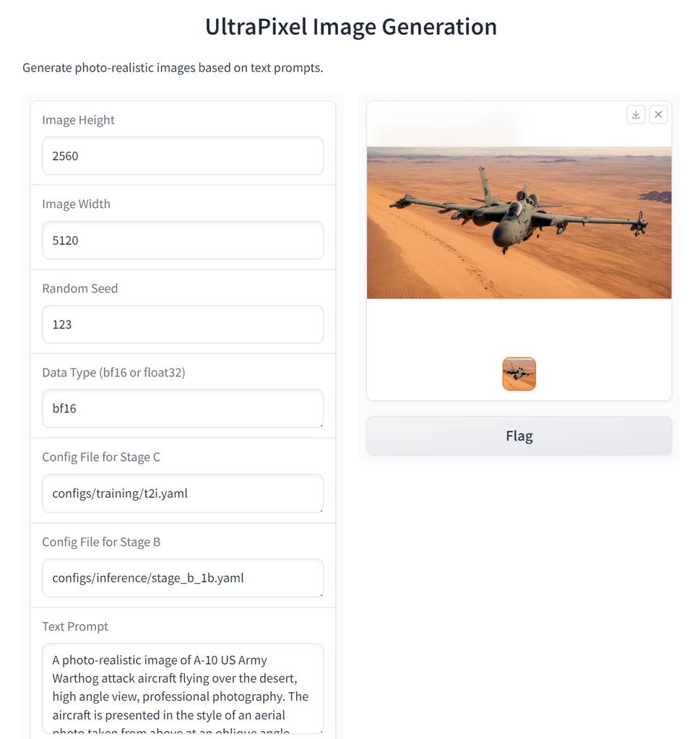700x739 pixels.
Task: Click the 'Random Seed' label text
Action: (79, 288)
